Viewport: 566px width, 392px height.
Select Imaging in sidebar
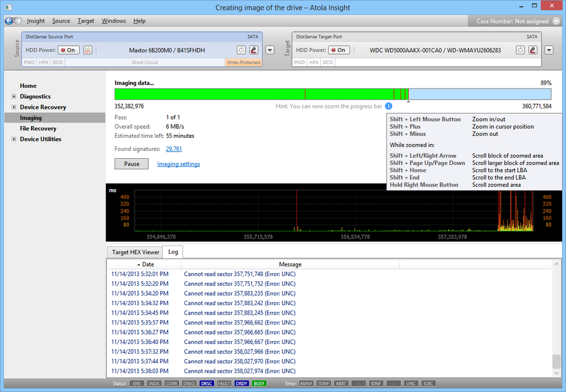pyautogui.click(x=55, y=118)
